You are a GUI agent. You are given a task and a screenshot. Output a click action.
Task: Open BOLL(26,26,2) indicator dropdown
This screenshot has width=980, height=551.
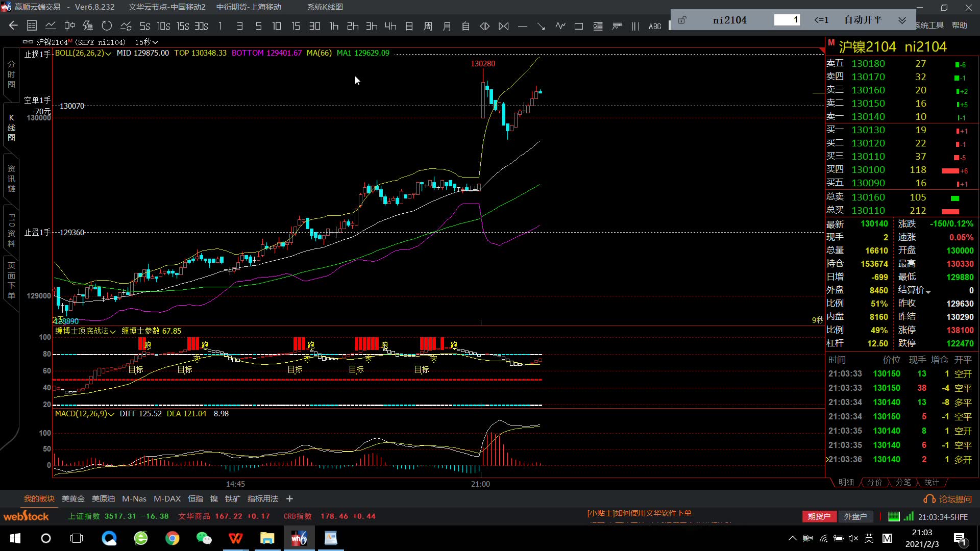point(83,53)
